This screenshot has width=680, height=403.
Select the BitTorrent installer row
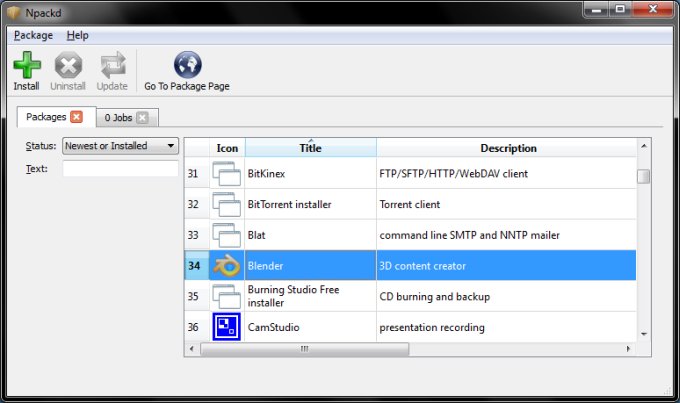tap(310, 204)
